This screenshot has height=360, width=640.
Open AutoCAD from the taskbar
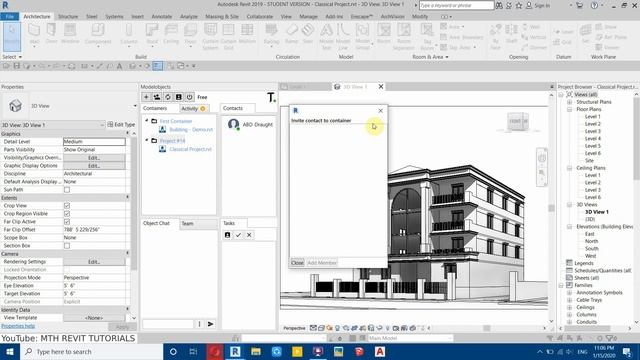(x=380, y=351)
